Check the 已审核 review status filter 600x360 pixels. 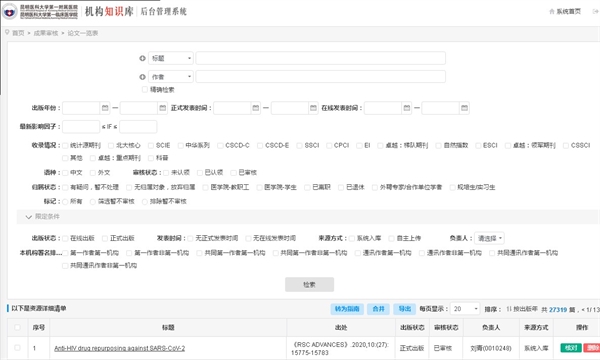[233, 173]
